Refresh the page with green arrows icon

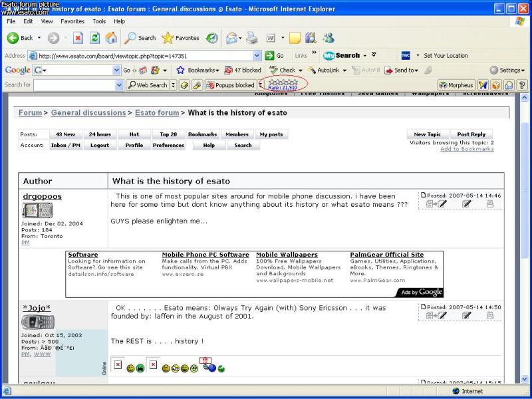[x=94, y=38]
